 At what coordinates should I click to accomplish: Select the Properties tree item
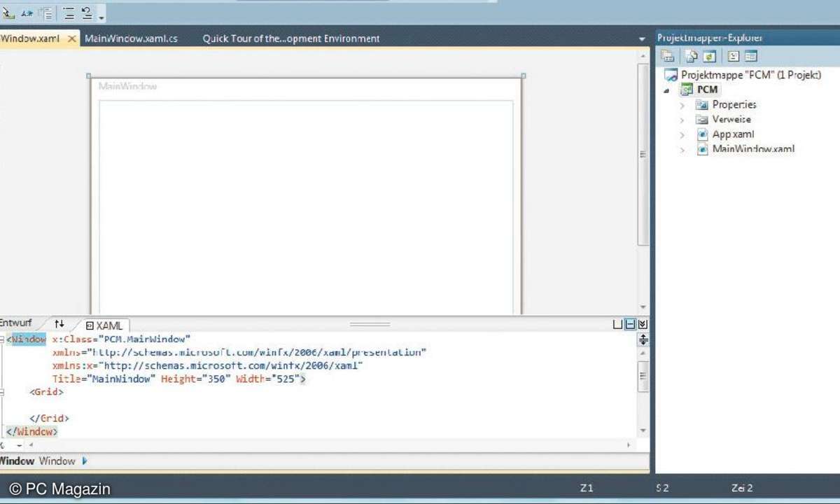click(734, 104)
